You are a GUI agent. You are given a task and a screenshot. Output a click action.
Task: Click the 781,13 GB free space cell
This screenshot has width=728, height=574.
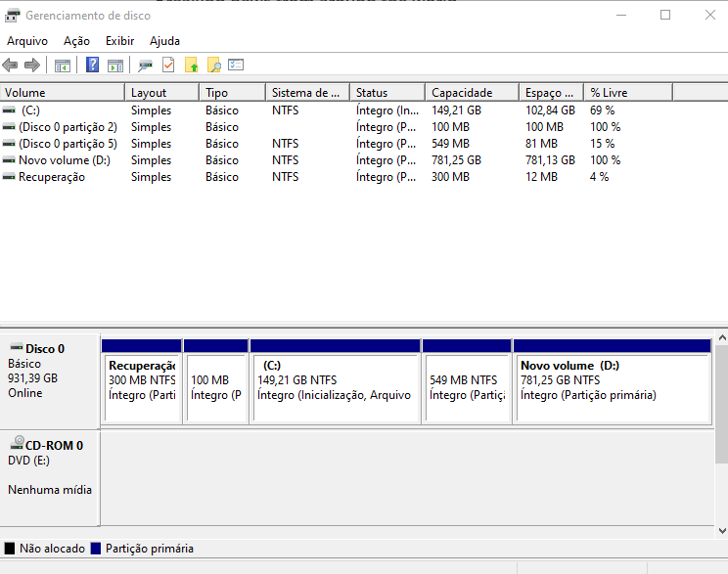(550, 160)
